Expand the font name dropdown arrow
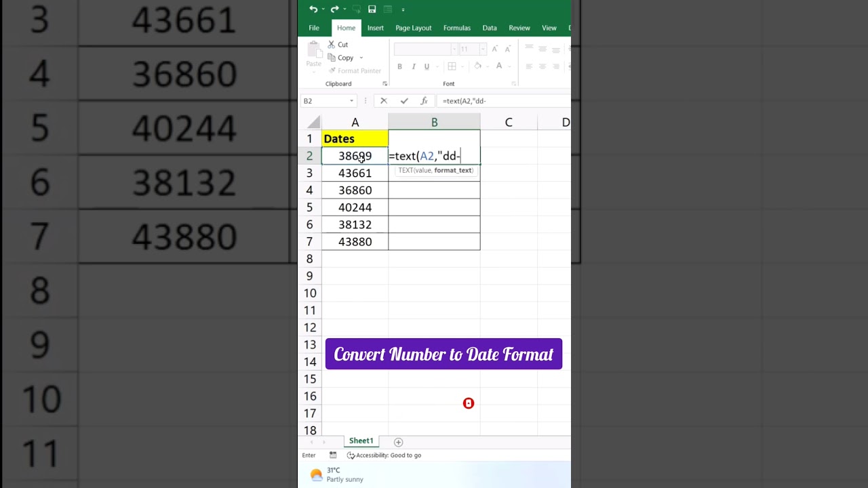Viewport: 868px width, 488px height. pos(454,49)
